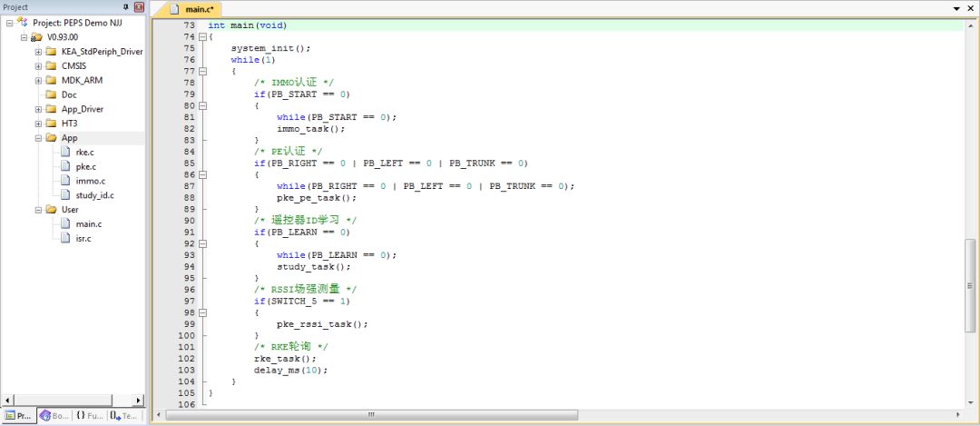
Task: Select the Doc folder icon
Action: pos(51,94)
